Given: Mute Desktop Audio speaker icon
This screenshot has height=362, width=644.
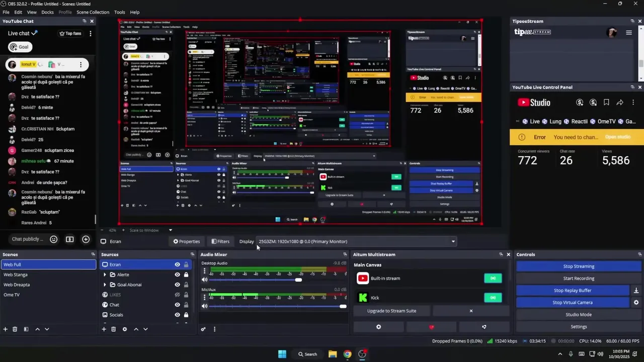Looking at the screenshot, I should coord(204,280).
